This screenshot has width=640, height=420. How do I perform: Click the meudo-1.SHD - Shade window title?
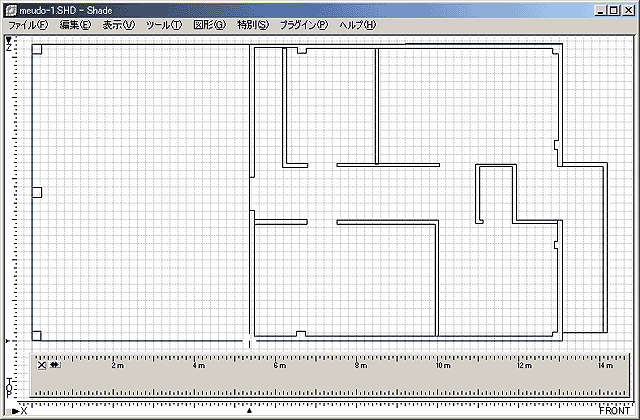point(66,10)
